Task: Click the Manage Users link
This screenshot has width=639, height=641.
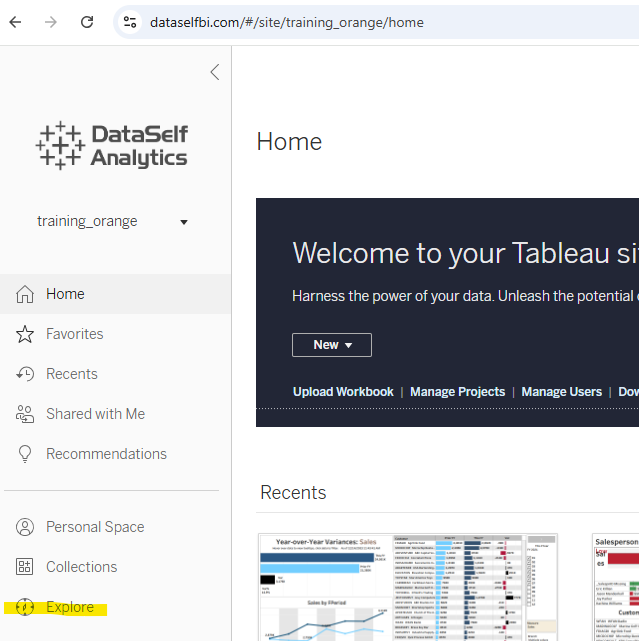Action: pyautogui.click(x=561, y=392)
